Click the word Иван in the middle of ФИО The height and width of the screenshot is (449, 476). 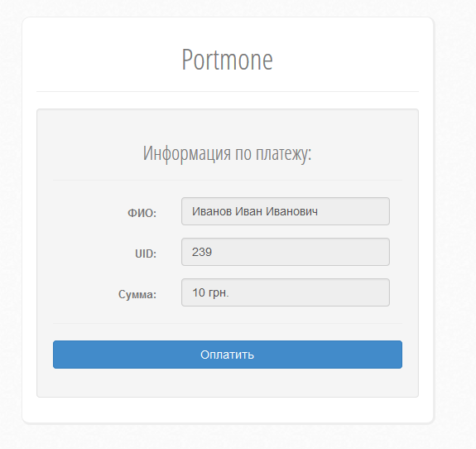coord(249,211)
